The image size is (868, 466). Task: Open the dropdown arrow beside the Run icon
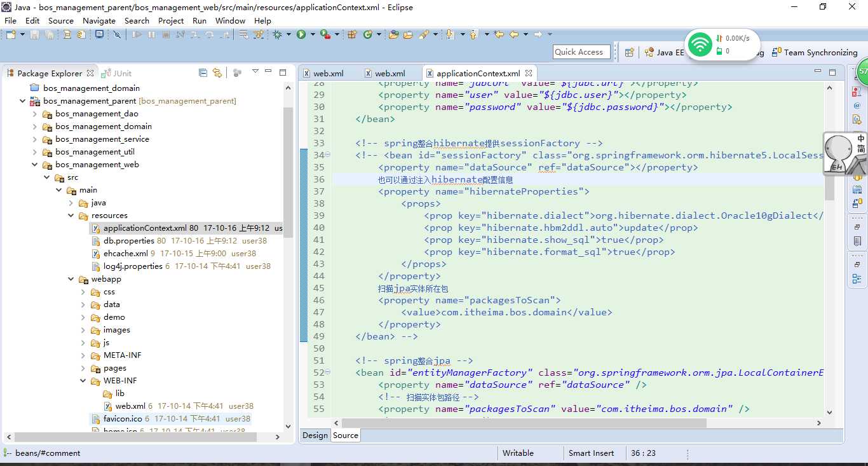pos(312,34)
